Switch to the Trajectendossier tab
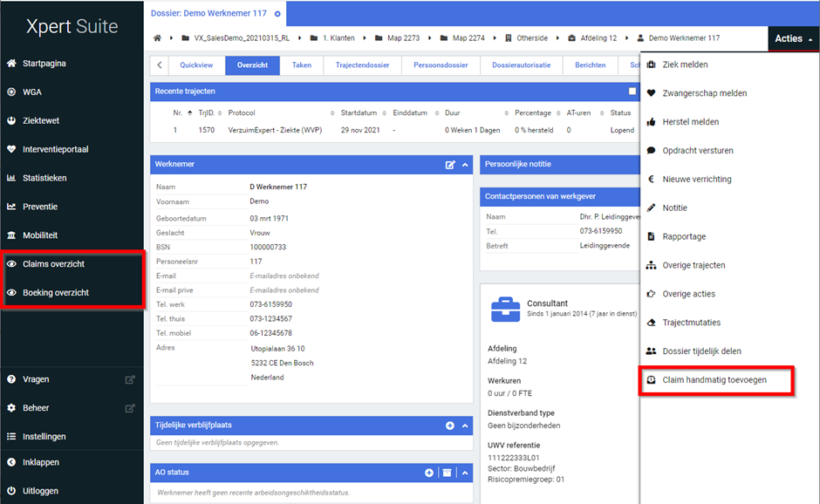 (362, 65)
